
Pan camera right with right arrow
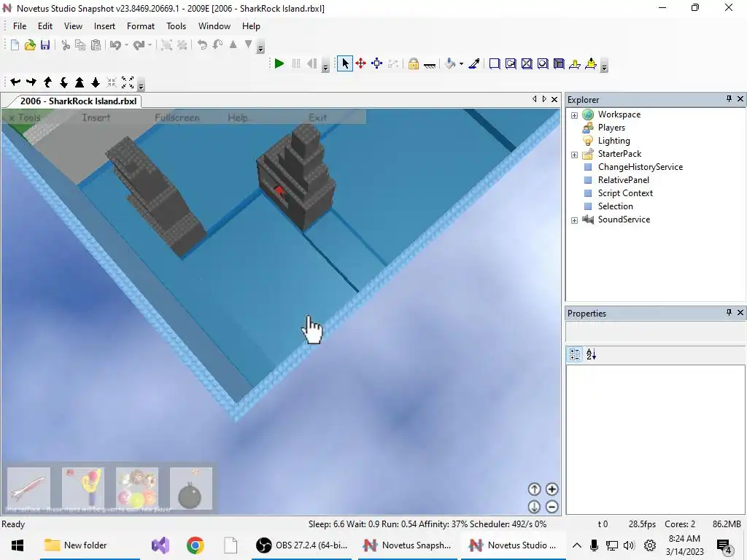click(31, 82)
